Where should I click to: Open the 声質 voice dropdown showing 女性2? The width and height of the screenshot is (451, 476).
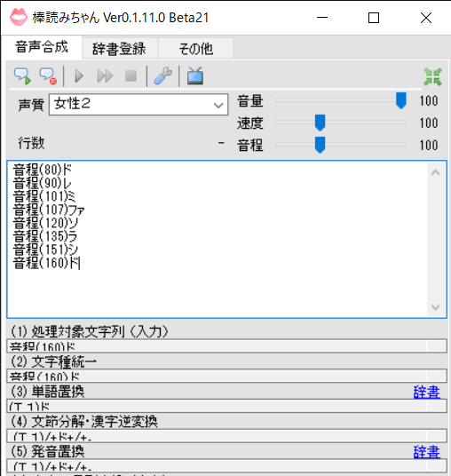point(138,105)
